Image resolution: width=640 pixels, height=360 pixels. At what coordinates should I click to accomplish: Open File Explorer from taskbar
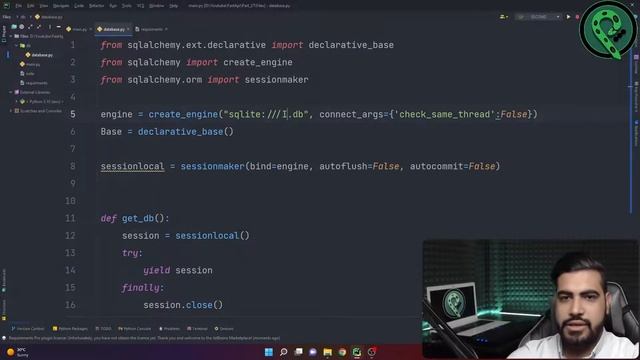click(x=328, y=352)
